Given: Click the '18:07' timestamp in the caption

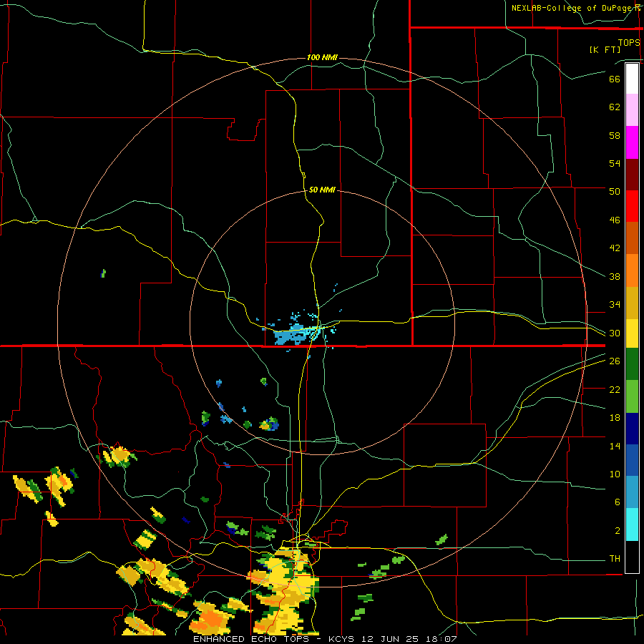Looking at the screenshot, I should tap(441, 639).
